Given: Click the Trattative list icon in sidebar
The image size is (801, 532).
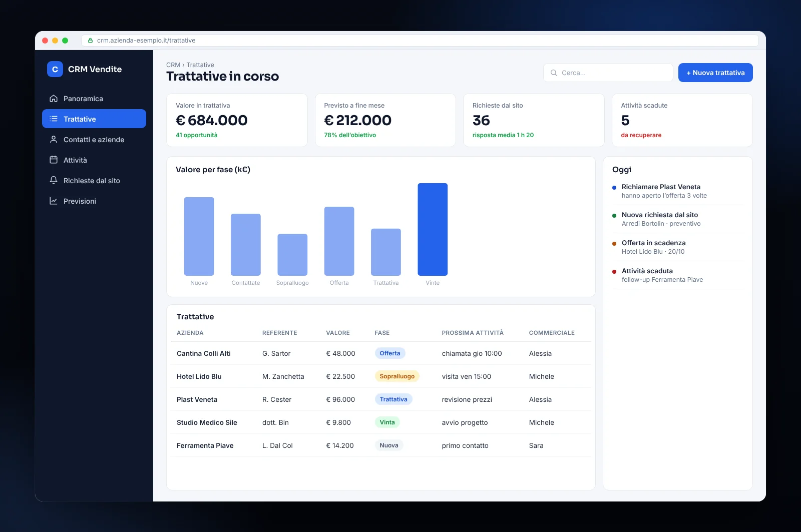Looking at the screenshot, I should pyautogui.click(x=54, y=119).
